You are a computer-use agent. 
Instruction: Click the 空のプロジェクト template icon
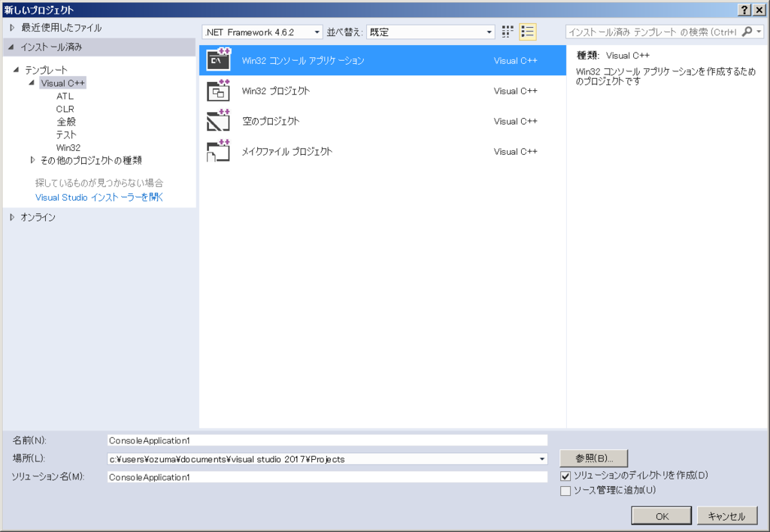tap(219, 121)
